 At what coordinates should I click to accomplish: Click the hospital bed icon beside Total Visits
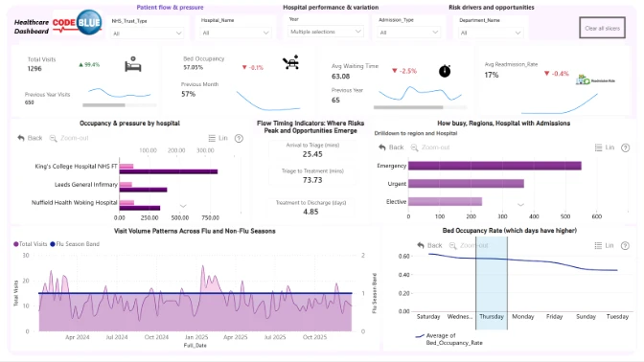[x=132, y=64]
